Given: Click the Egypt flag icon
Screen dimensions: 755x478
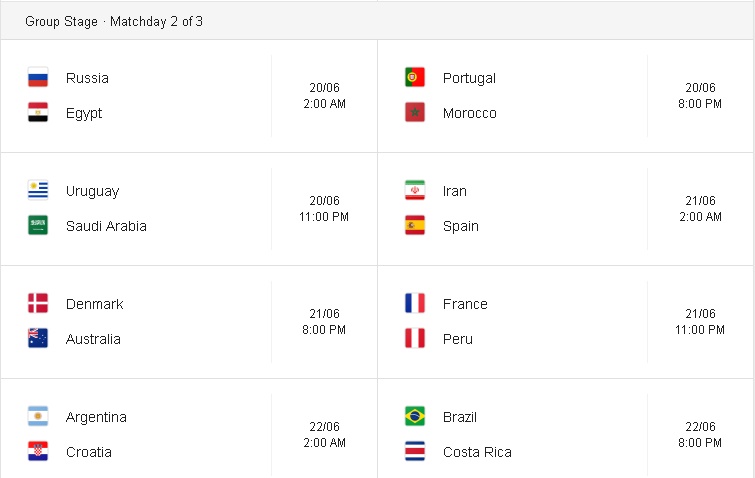Looking at the screenshot, I should click(38, 113).
